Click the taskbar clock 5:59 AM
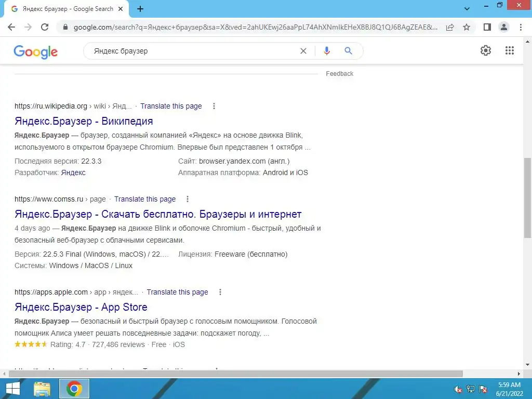 pyautogui.click(x=509, y=385)
